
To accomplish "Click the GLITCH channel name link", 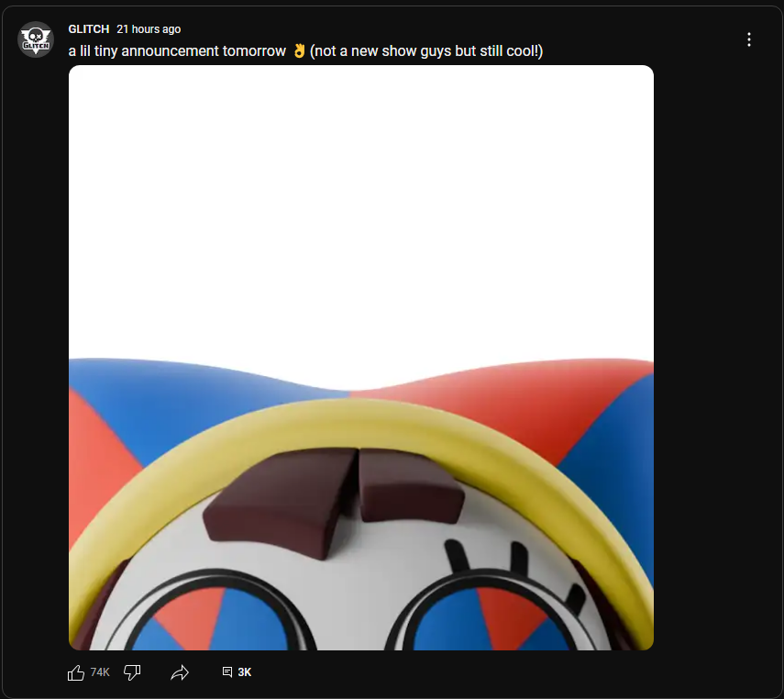I will point(89,29).
